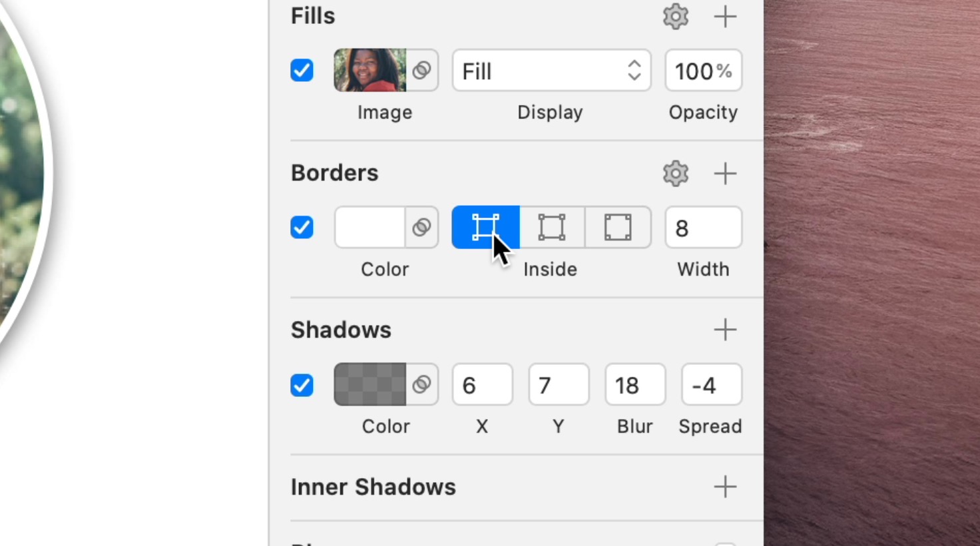Uncheck the border enable checkbox
The height and width of the screenshot is (546, 980).
302,227
